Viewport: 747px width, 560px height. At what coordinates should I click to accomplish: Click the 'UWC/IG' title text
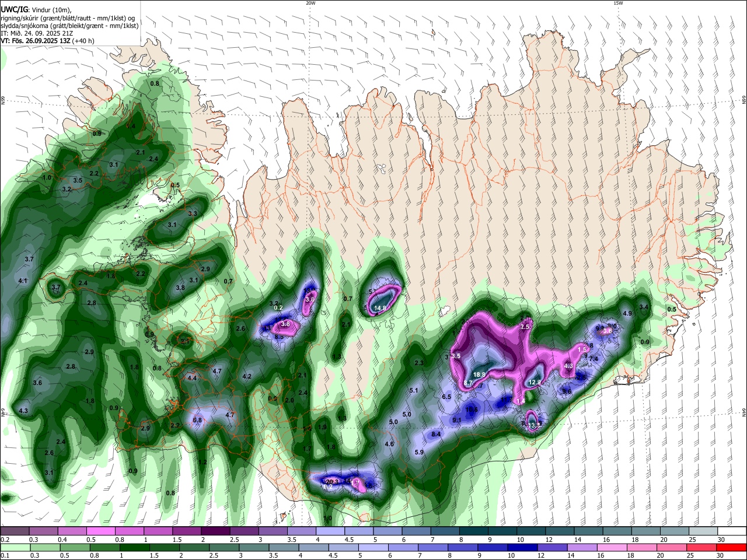(14, 9)
